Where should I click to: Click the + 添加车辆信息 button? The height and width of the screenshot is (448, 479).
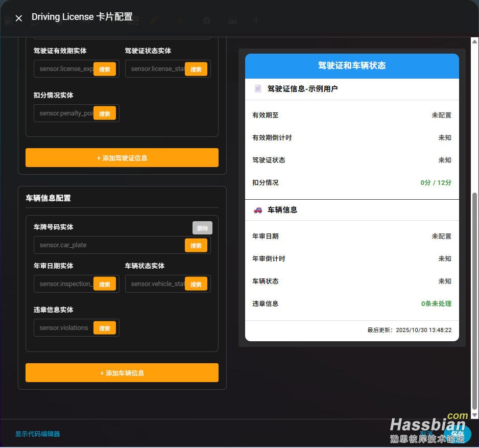[x=122, y=373]
